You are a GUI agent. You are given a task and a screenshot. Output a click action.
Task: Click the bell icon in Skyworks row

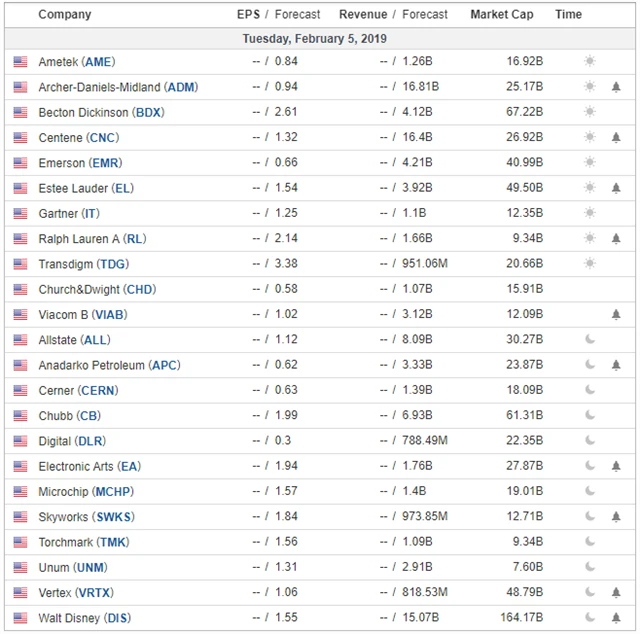[x=616, y=517]
